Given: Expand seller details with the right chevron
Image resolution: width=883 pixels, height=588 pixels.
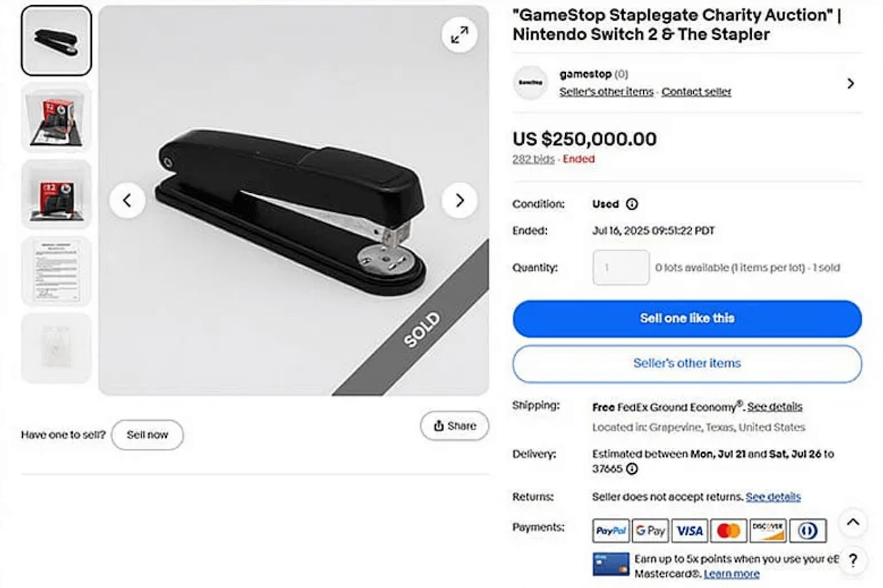Looking at the screenshot, I should 851,83.
